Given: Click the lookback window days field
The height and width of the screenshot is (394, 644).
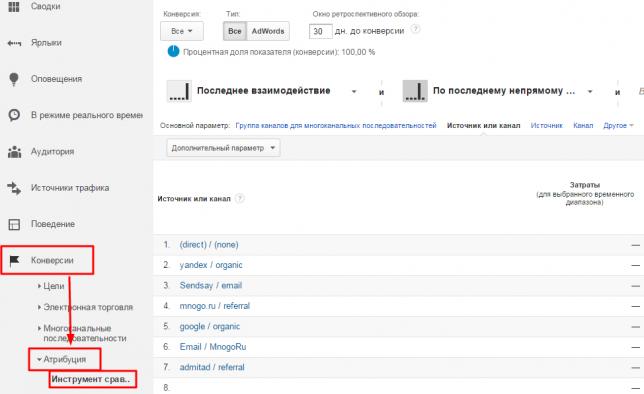Looking at the screenshot, I should (x=320, y=31).
